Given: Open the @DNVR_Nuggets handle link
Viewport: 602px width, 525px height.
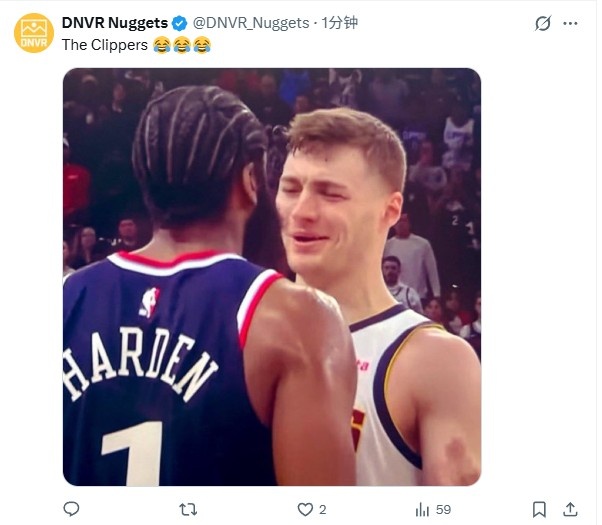Looking at the screenshot, I should coord(251,23).
